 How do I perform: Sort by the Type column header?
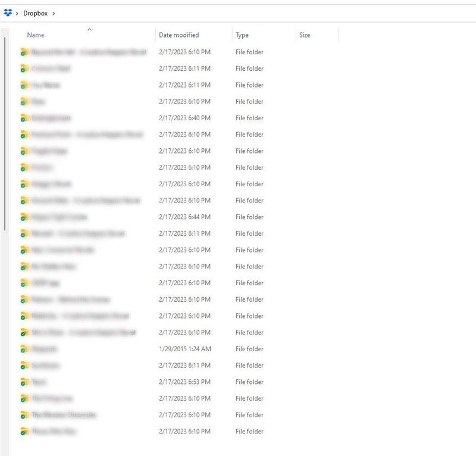tap(242, 35)
